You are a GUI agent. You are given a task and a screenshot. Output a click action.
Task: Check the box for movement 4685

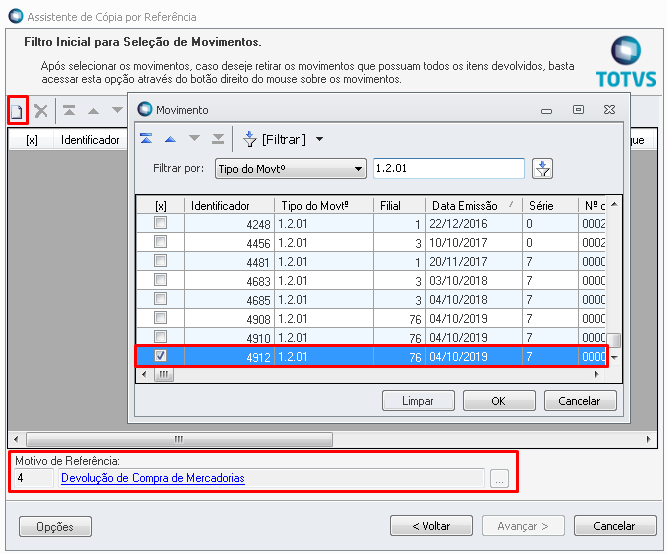(160, 298)
